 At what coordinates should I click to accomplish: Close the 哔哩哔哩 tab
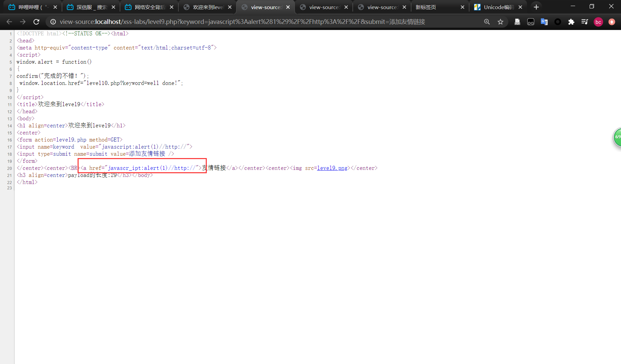coord(55,7)
